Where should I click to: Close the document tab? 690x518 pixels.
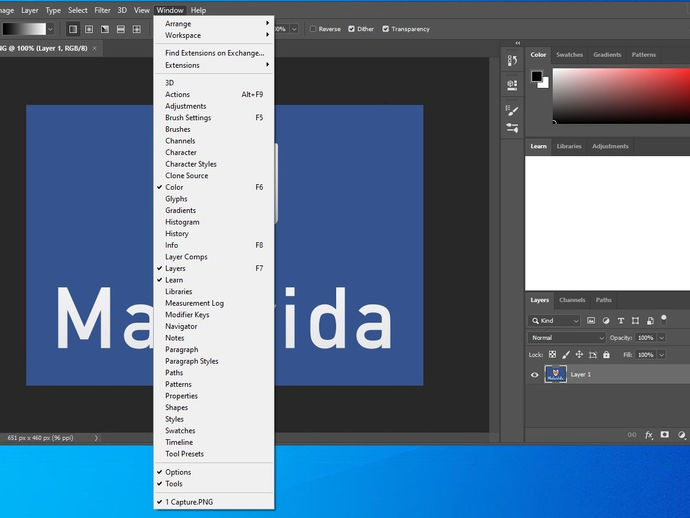[94, 48]
